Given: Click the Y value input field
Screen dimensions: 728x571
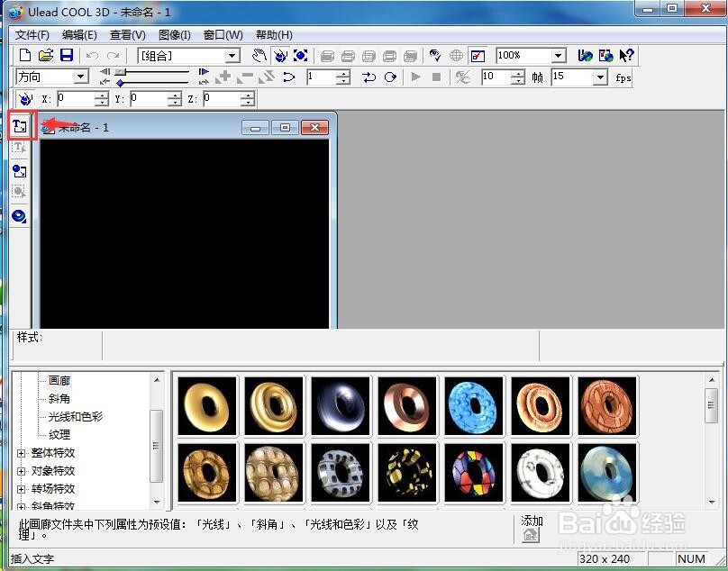Looking at the screenshot, I should (149, 98).
